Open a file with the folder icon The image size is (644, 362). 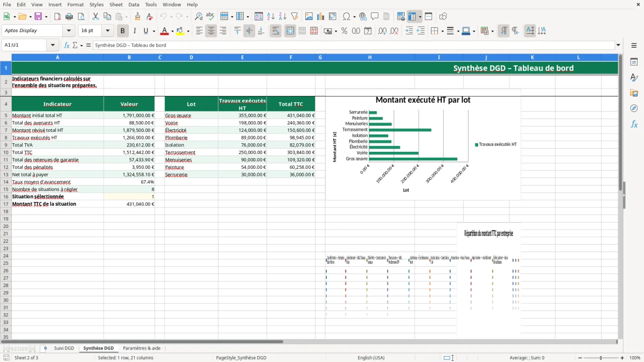22,17
